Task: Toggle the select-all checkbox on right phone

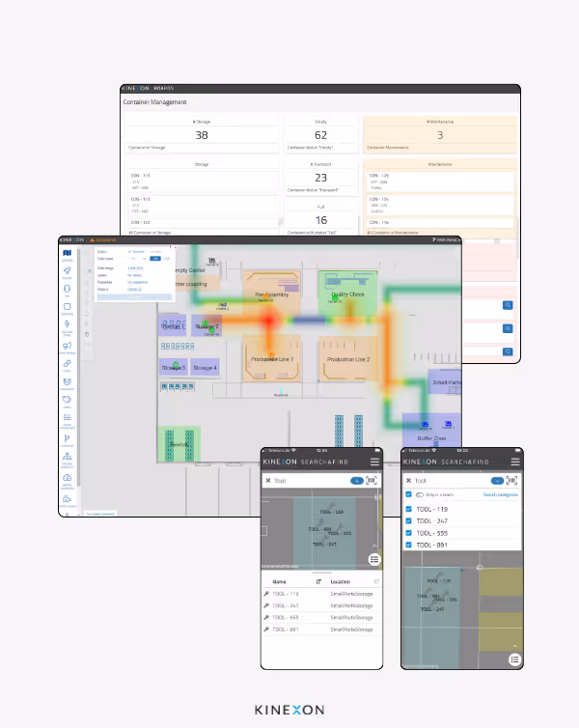Action: [x=408, y=494]
